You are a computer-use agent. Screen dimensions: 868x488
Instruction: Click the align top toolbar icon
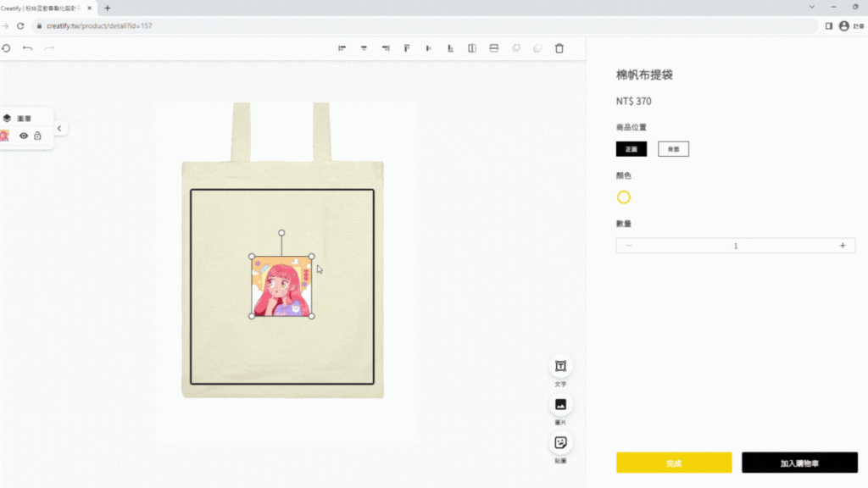pos(407,48)
